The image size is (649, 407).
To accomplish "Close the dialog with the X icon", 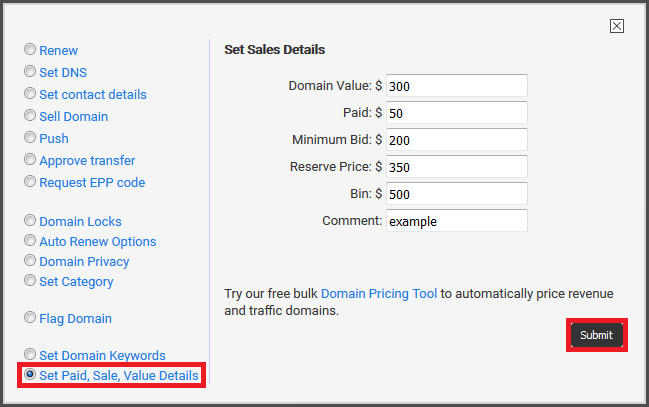I will tap(617, 26).
